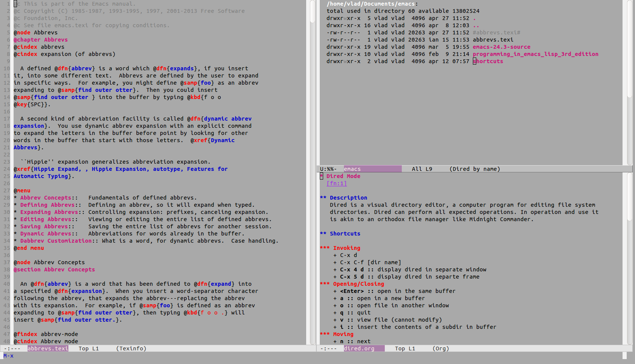Image resolution: width=635 pixels, height=364 pixels.
Task: Expand the Dired Mode top heading
Action: (340, 176)
